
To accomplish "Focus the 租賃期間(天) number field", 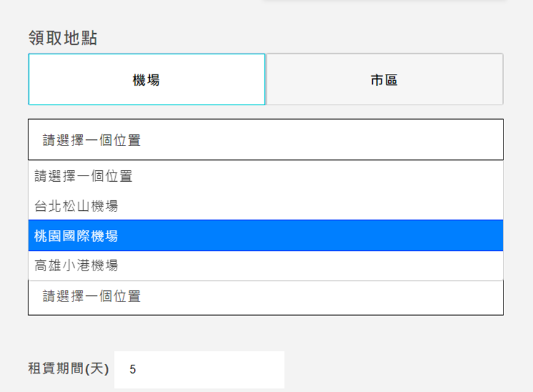I will point(199,370).
